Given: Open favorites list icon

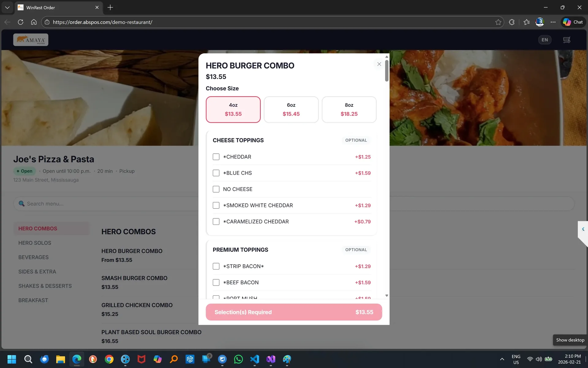Looking at the screenshot, I should pos(526,22).
